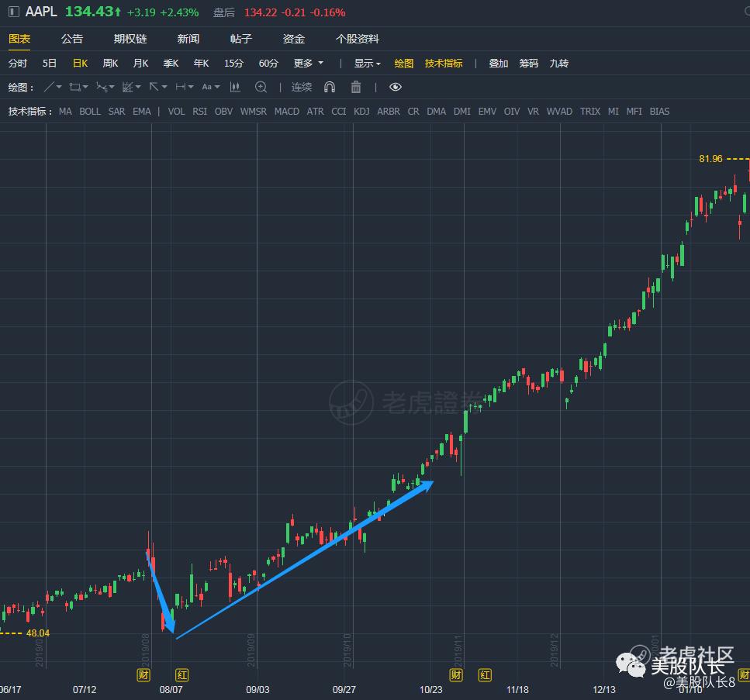
Task: Open dropdown arrow next to Aa text tool
Action: [217, 87]
